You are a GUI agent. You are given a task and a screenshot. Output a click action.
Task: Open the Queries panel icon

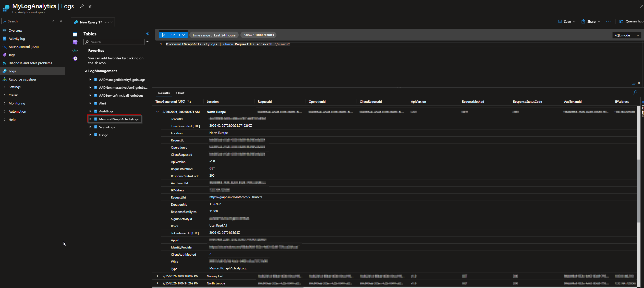click(75, 42)
